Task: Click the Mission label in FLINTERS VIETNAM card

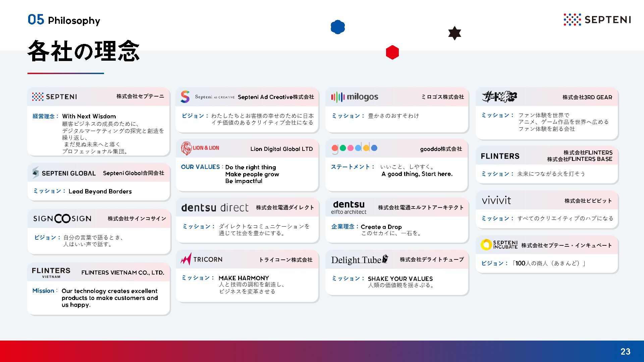Action: pyautogui.click(x=45, y=291)
